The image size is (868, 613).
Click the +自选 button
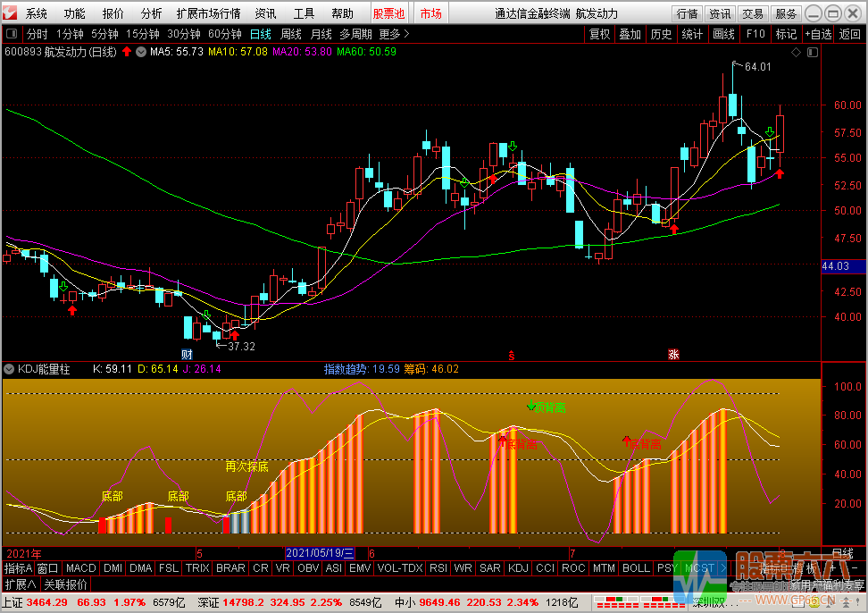[818, 34]
